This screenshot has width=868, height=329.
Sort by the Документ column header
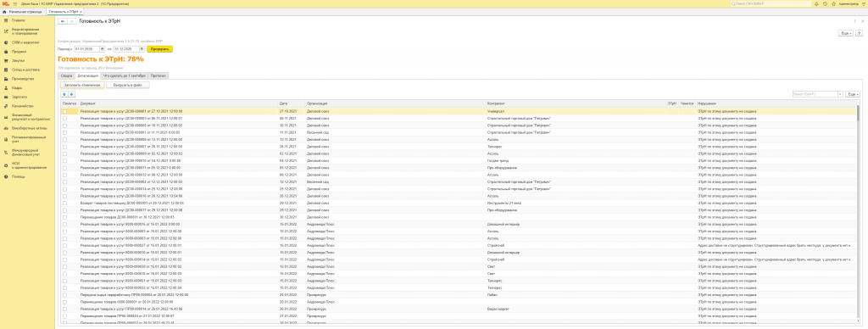click(178, 103)
